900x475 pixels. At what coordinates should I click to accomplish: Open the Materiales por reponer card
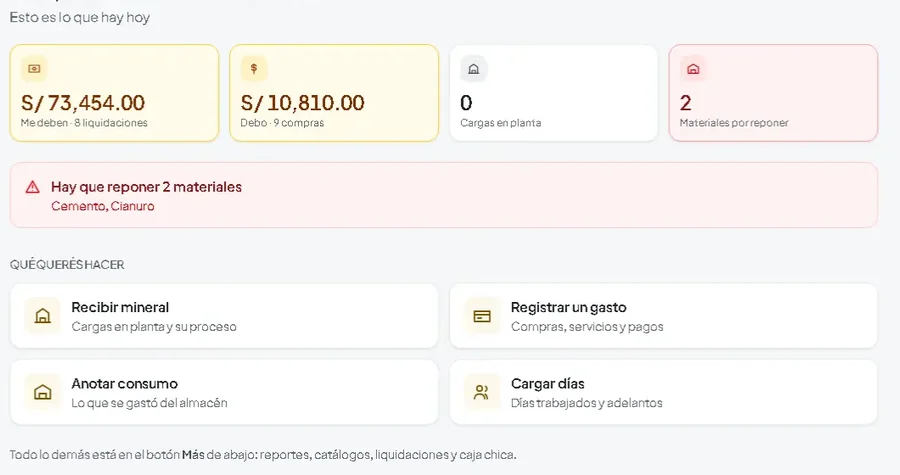(x=773, y=93)
